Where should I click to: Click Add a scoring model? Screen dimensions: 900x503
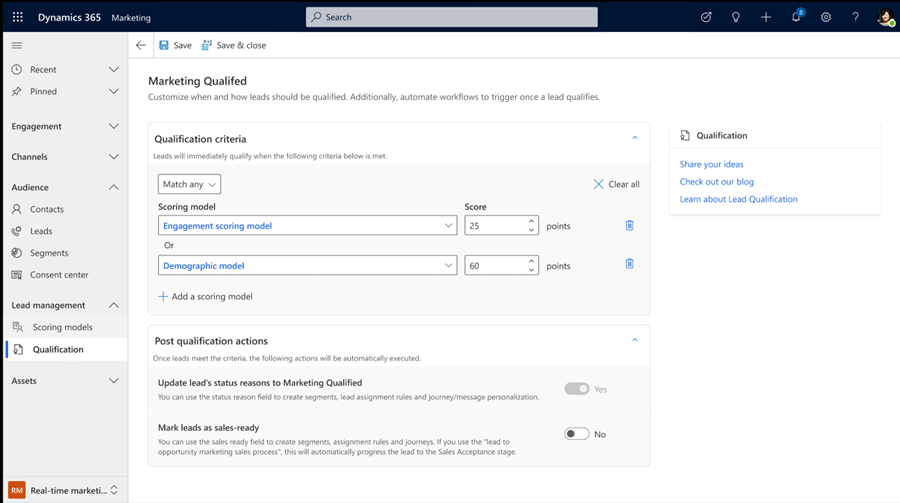pyautogui.click(x=205, y=296)
